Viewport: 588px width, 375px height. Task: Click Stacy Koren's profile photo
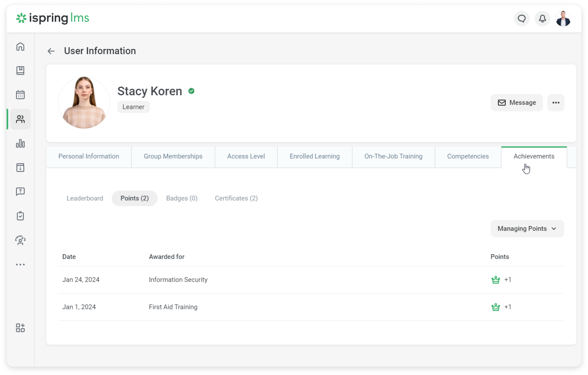[x=84, y=103]
